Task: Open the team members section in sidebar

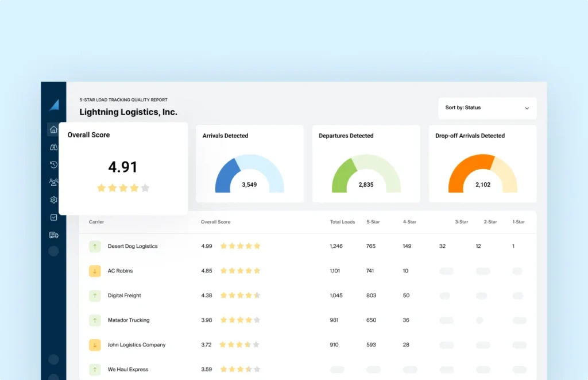Action: tap(53, 182)
